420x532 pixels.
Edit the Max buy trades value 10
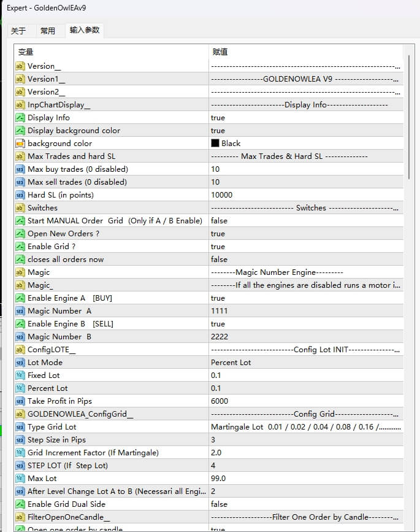click(306, 169)
